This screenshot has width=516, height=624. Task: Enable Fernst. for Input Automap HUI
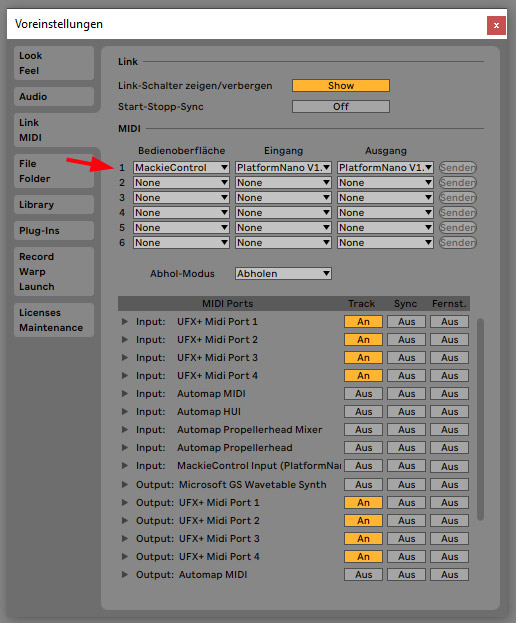449,411
